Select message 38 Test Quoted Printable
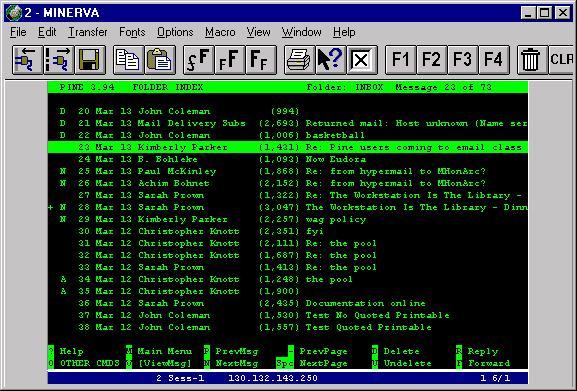Screen dimensions: 577x391 288,327
